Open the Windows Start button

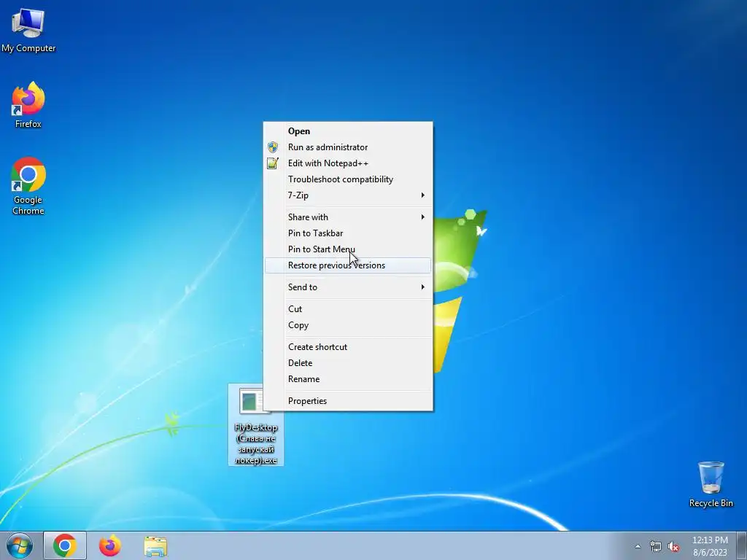coord(20,545)
